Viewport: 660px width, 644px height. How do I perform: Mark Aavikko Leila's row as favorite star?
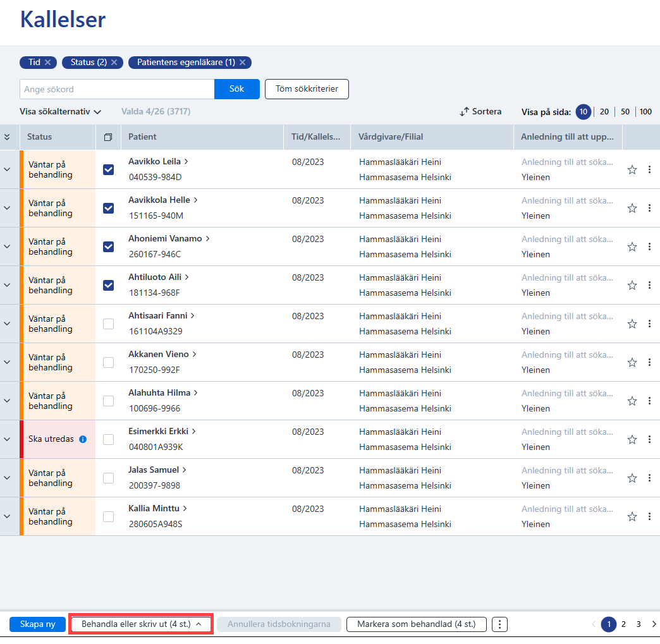(x=632, y=169)
